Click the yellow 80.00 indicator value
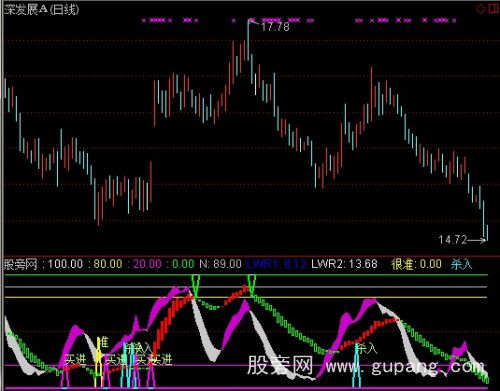The height and width of the screenshot is (391, 500). [x=108, y=264]
